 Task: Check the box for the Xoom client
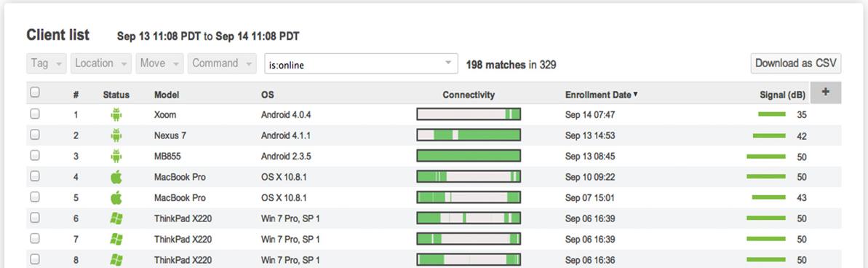pyautogui.click(x=35, y=114)
